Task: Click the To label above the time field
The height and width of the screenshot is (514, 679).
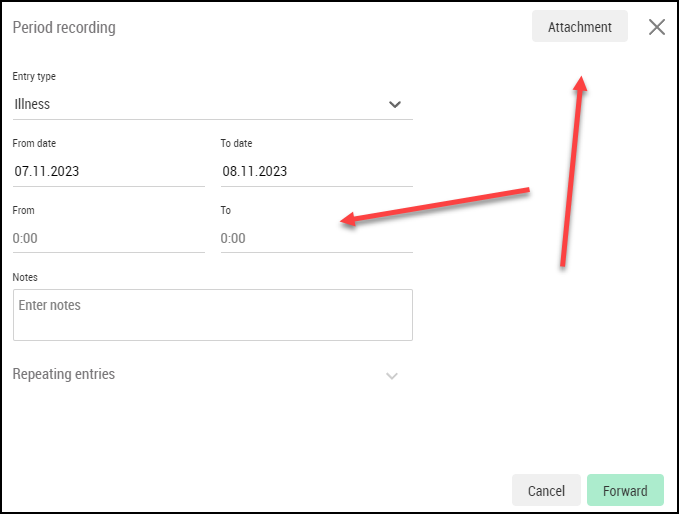Action: pos(226,210)
